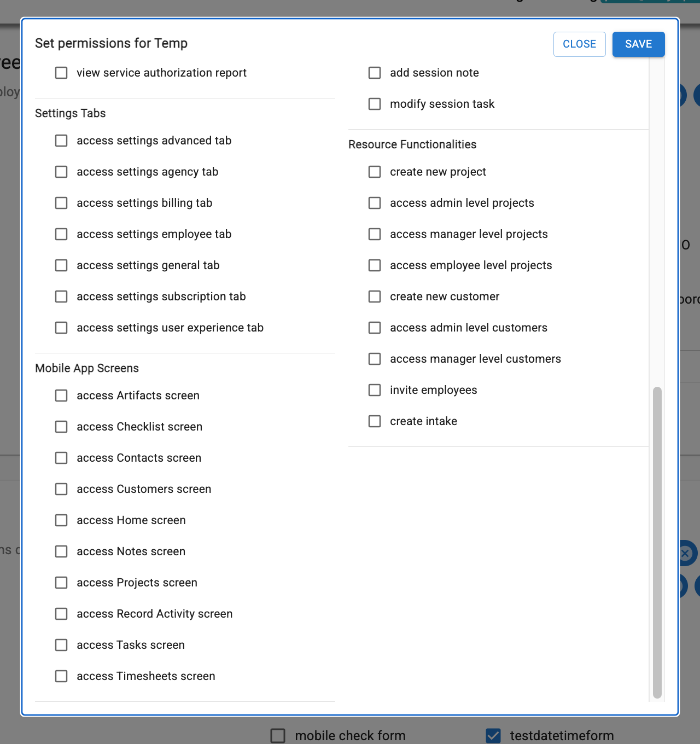Tick the create intake checkbox
The width and height of the screenshot is (700, 744).
[375, 421]
